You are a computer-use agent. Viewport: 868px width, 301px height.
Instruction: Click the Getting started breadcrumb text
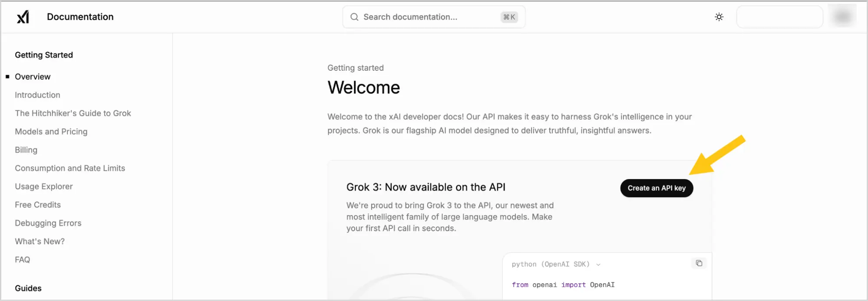pos(356,68)
